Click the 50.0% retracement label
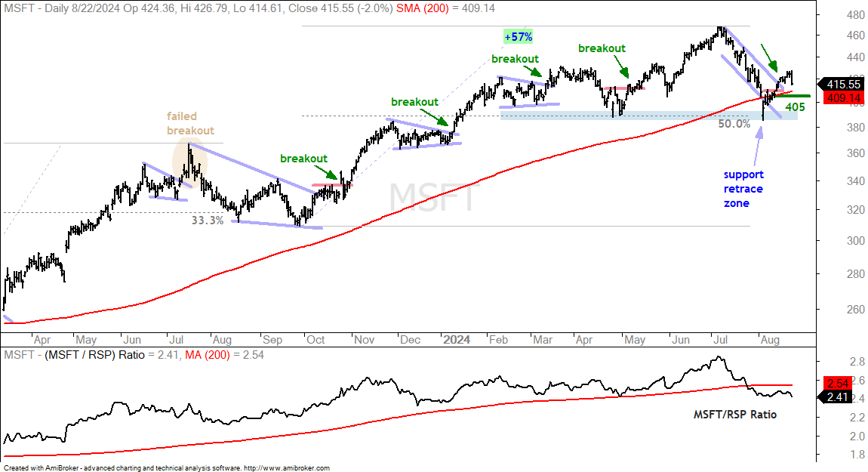868x472 pixels. [734, 124]
